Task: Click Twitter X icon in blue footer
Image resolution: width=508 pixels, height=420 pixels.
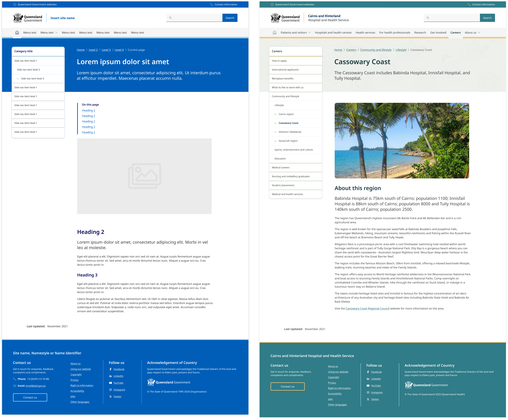Action: pyautogui.click(x=111, y=397)
